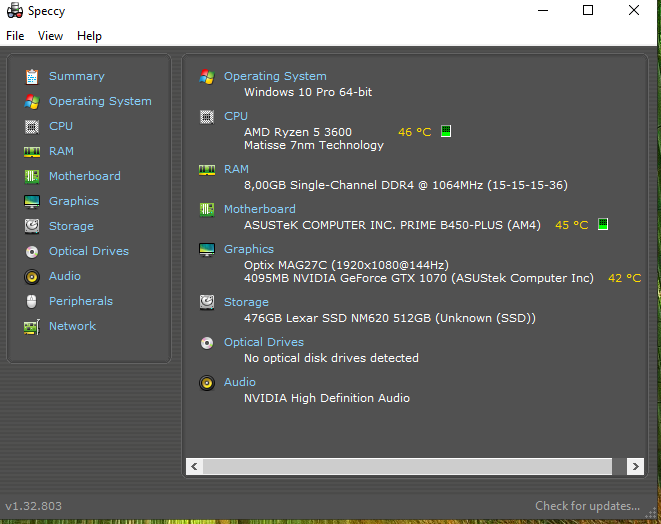Click the Summary clipboard icon in sidebar
Screen dimensions: 661x524
point(32,77)
